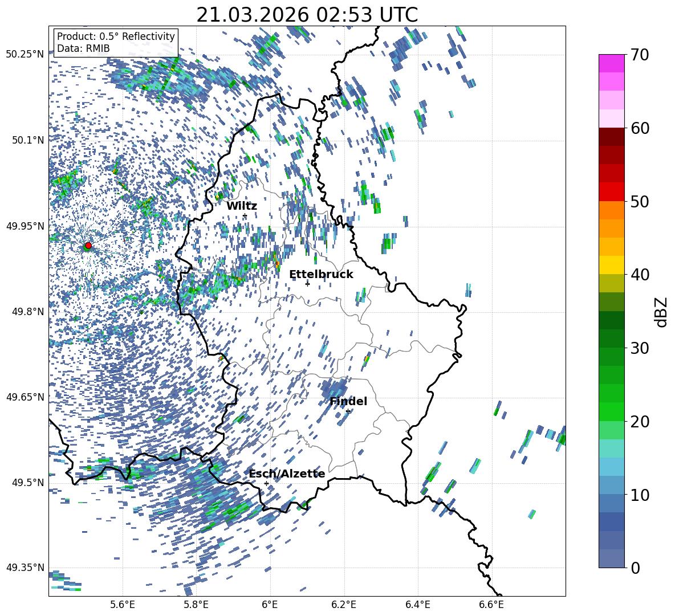Click the Wiltz cross location marker
The image size is (675, 616).
coord(245,216)
